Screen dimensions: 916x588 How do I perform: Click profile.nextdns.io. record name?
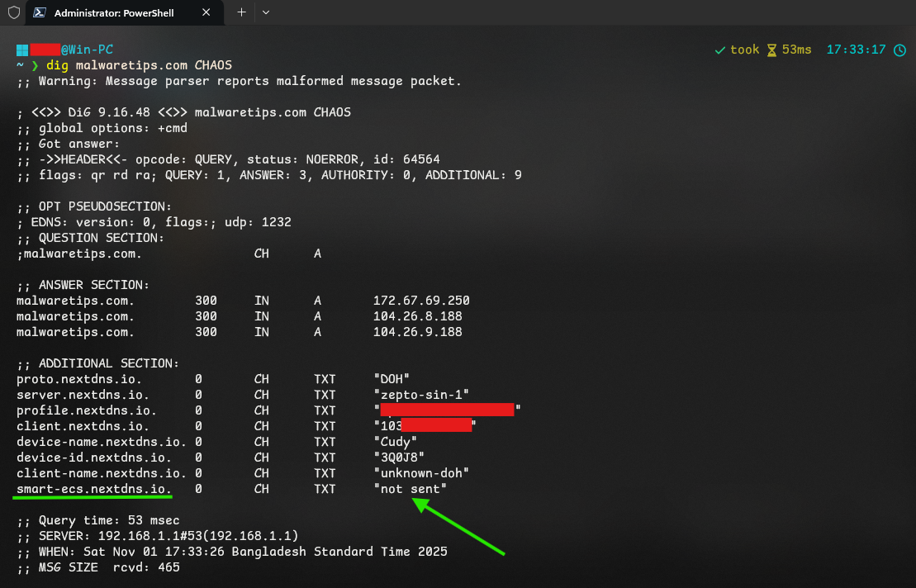87,410
